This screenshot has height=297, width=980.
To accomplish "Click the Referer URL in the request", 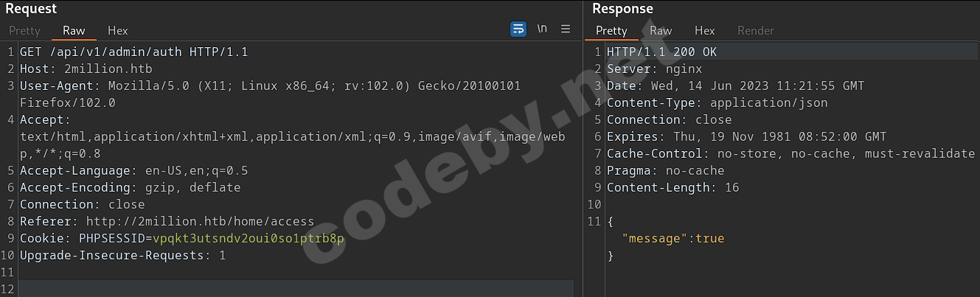I will pyautogui.click(x=200, y=222).
